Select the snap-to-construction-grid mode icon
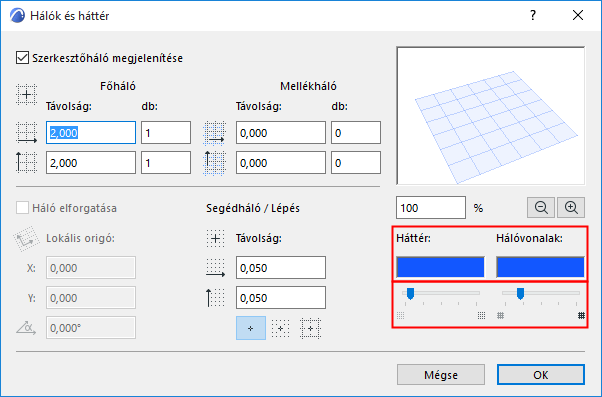The image size is (602, 397). coord(310,328)
